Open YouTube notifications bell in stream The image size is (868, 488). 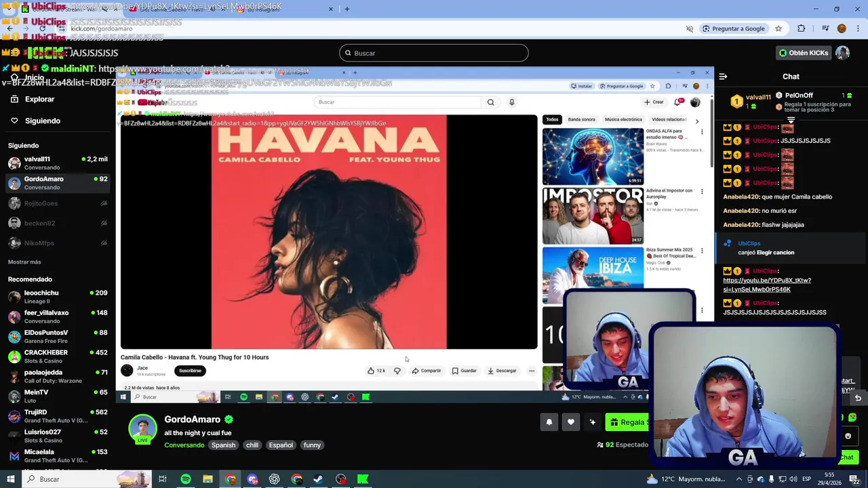pyautogui.click(x=678, y=102)
